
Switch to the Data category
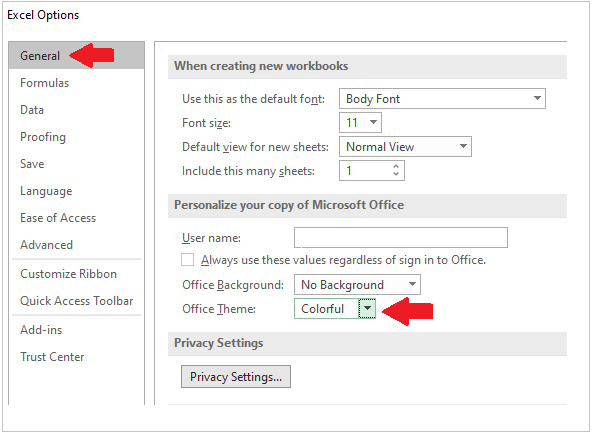click(32, 110)
